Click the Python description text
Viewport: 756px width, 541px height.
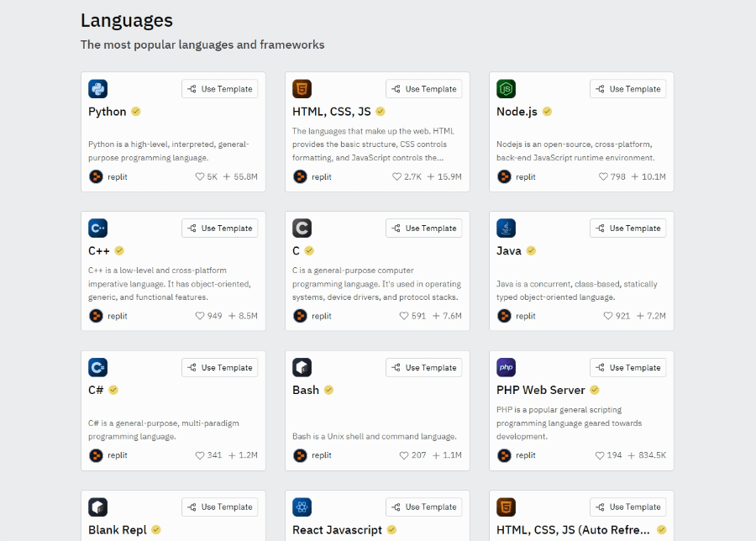coord(168,151)
